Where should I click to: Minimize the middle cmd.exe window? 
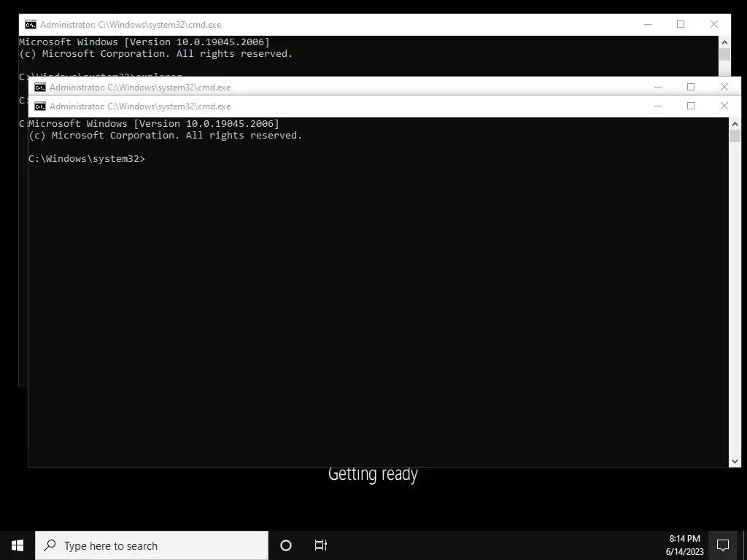pos(658,87)
